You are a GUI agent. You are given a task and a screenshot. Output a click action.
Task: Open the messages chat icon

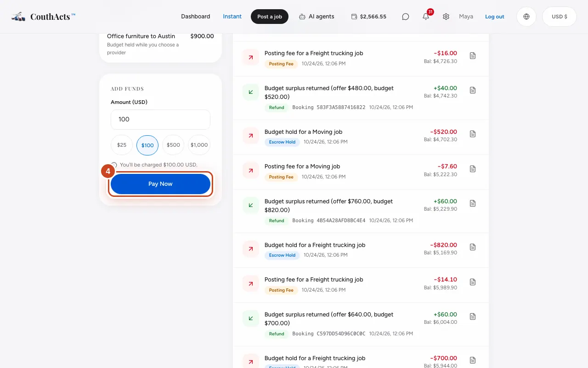coord(406,17)
